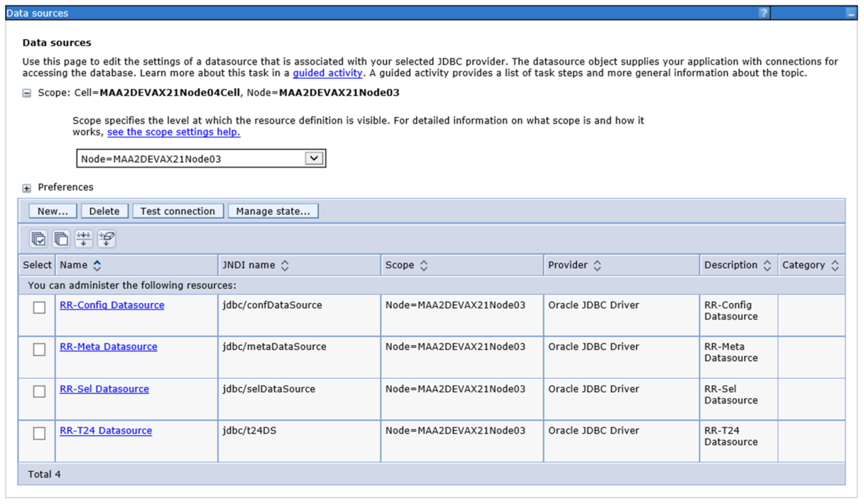Click the New... button

click(x=53, y=211)
